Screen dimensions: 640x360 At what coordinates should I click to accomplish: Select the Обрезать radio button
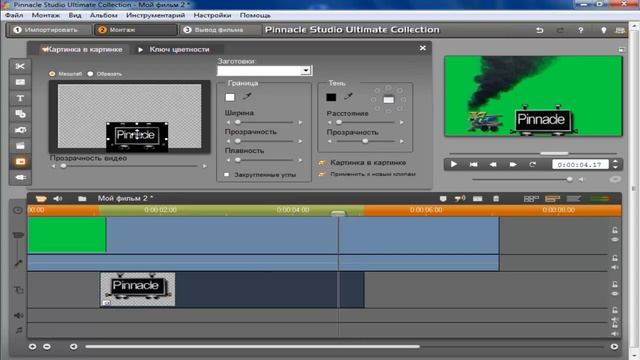tap(90, 74)
